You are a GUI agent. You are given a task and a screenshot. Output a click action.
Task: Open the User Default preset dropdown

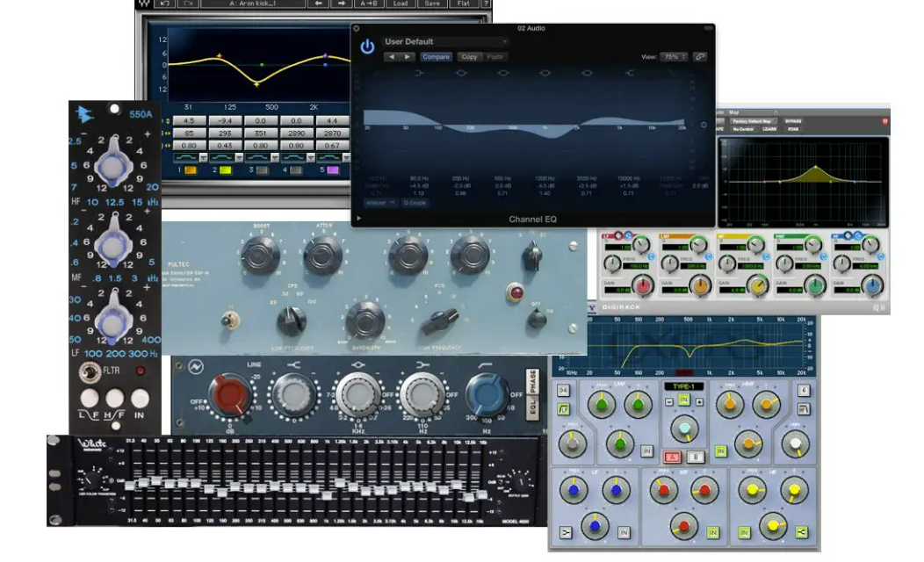tap(445, 42)
